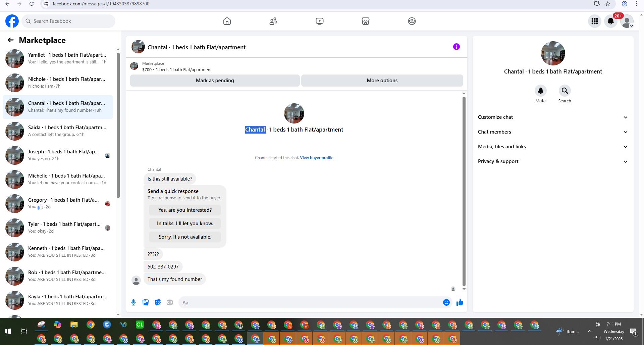Screen dimensions: 644x345
Task: Search in conversation using magnifier icon
Action: pyautogui.click(x=565, y=91)
